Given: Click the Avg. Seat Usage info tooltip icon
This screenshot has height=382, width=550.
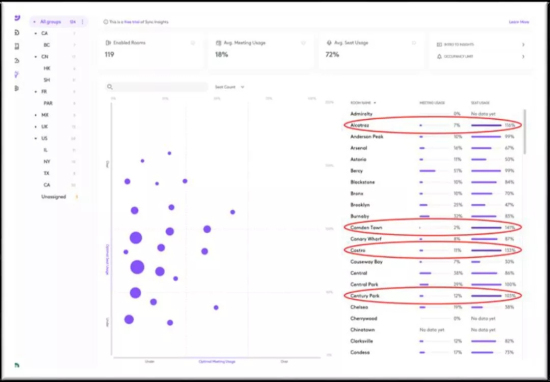Looking at the screenshot, I should tap(414, 43).
